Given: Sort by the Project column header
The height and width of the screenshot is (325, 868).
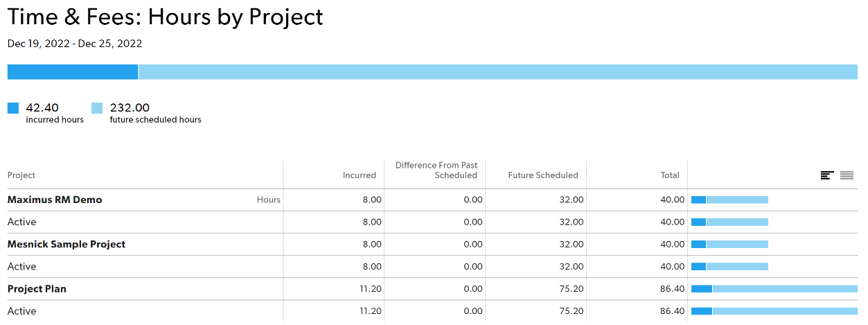Looking at the screenshot, I should click(21, 175).
